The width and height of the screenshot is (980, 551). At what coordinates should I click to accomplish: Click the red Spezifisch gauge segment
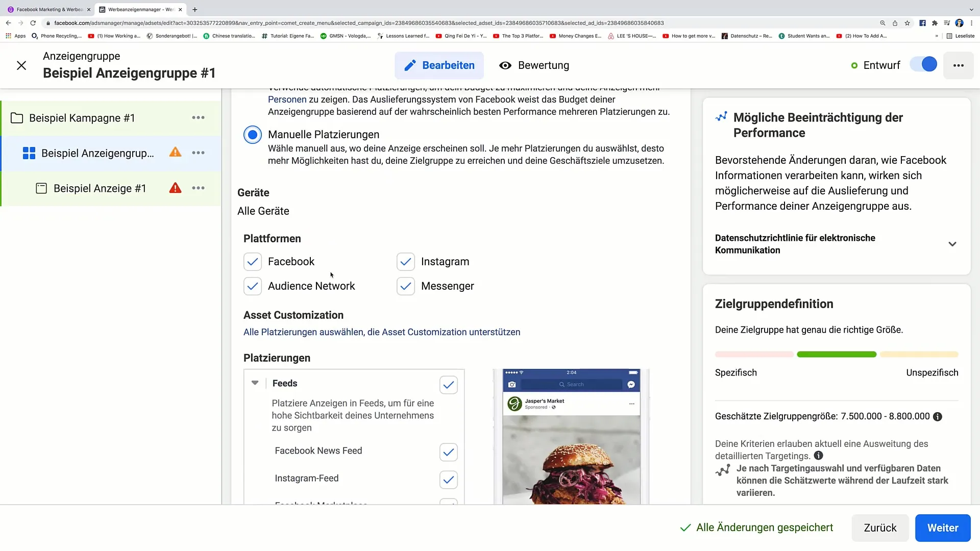754,354
